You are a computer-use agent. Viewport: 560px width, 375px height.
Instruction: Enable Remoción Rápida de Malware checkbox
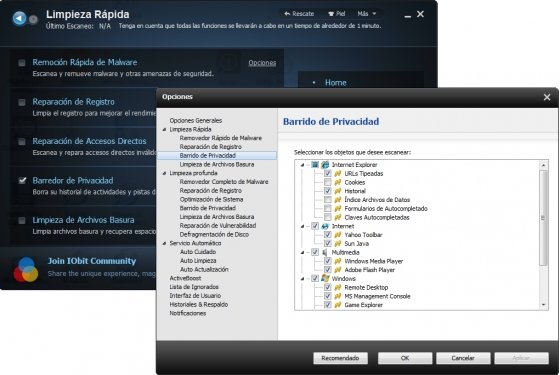(22, 63)
